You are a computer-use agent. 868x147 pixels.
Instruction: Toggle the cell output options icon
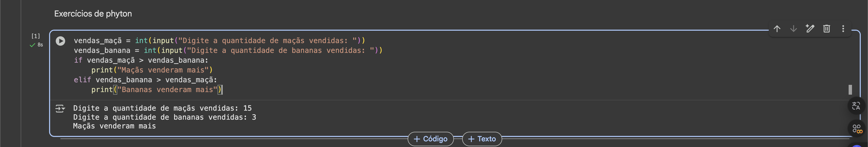(x=60, y=108)
